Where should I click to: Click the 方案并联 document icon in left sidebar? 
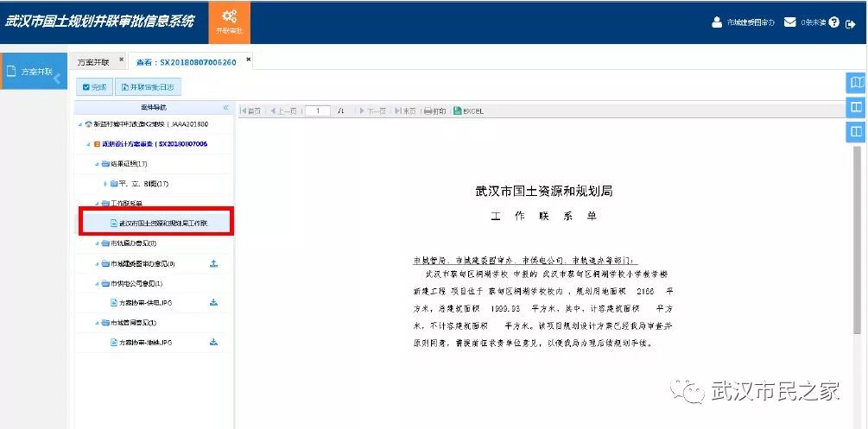point(10,71)
